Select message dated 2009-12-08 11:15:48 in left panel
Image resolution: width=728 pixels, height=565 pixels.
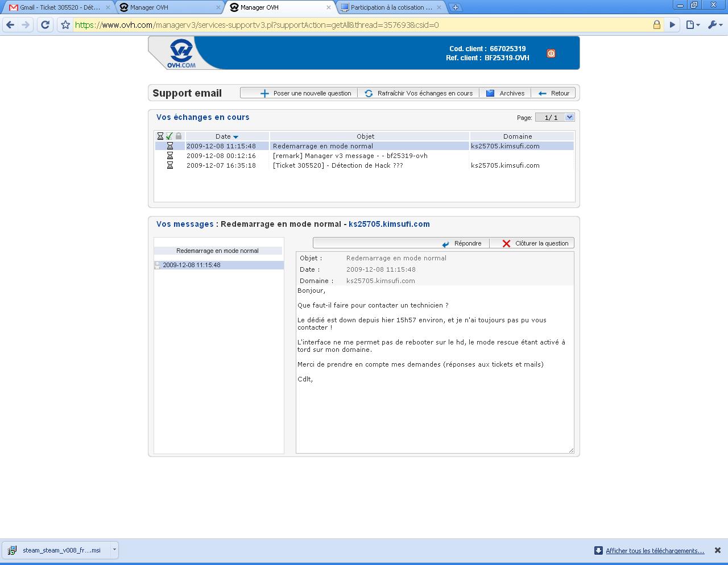click(x=219, y=265)
